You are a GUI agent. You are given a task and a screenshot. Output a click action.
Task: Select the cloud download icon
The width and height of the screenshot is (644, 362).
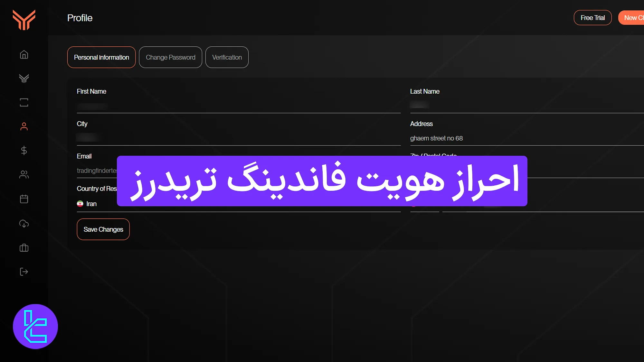coord(24,223)
